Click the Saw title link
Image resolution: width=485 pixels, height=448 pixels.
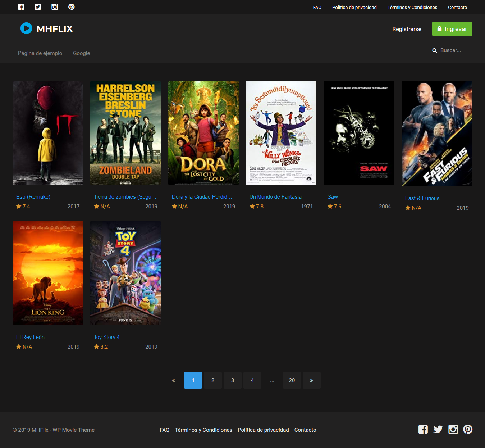(333, 197)
